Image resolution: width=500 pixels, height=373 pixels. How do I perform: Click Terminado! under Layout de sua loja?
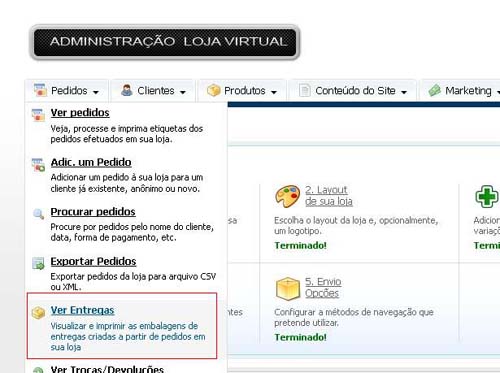[x=300, y=246]
